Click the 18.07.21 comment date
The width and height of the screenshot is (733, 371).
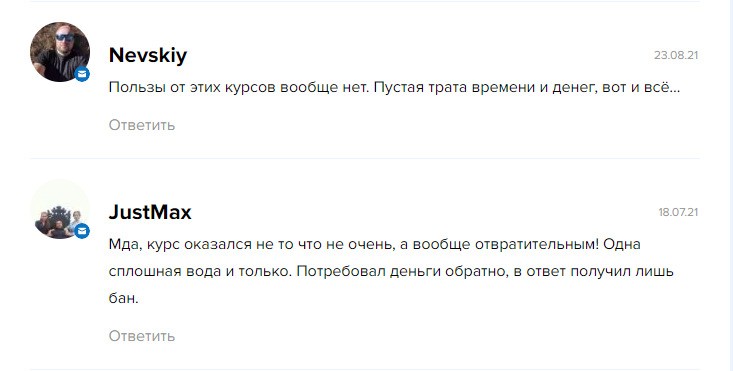tap(678, 212)
